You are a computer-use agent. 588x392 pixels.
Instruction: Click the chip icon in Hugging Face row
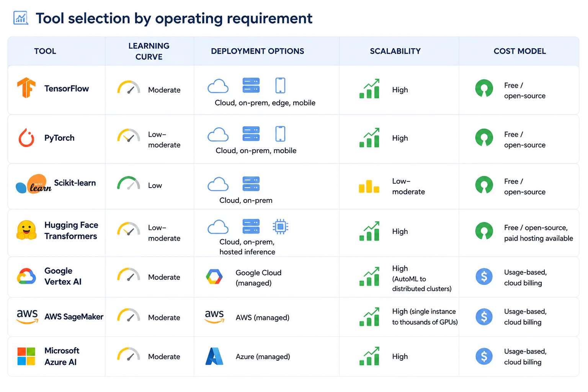tap(281, 227)
